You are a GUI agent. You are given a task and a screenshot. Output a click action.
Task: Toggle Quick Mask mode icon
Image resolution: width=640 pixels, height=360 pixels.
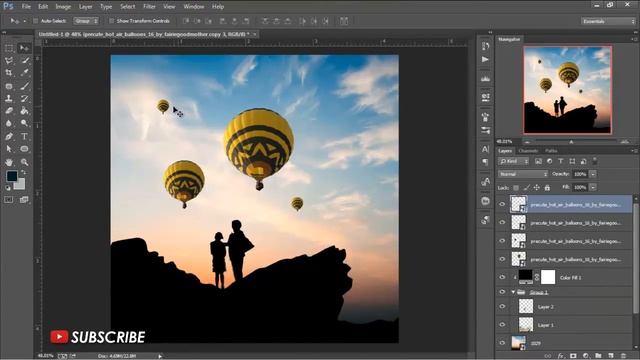click(9, 200)
